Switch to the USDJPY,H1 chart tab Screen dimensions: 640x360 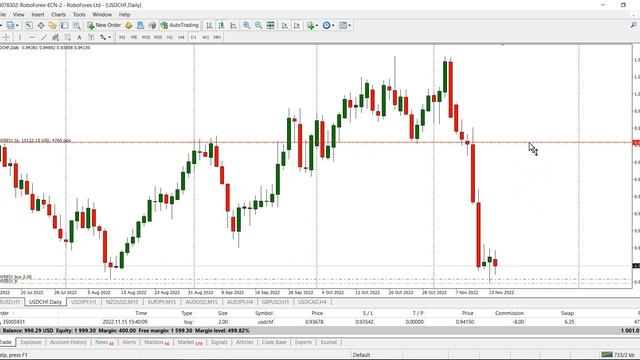(x=84, y=302)
